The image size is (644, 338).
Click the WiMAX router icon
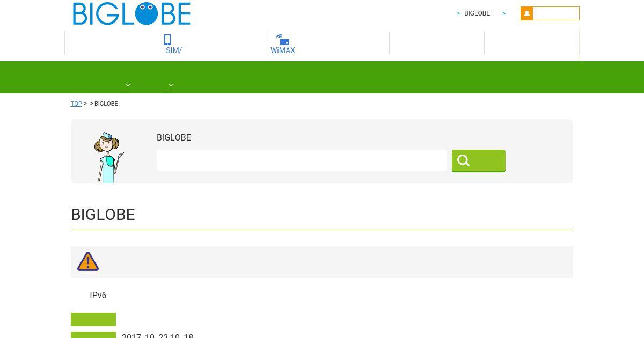pos(283,40)
